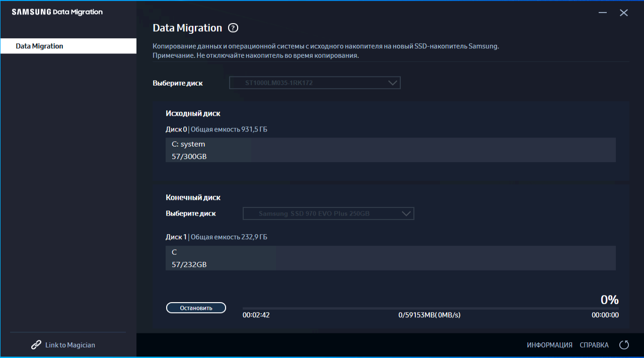Click the Диск 1 total capacity 232,9 ГБ label

pos(217,237)
